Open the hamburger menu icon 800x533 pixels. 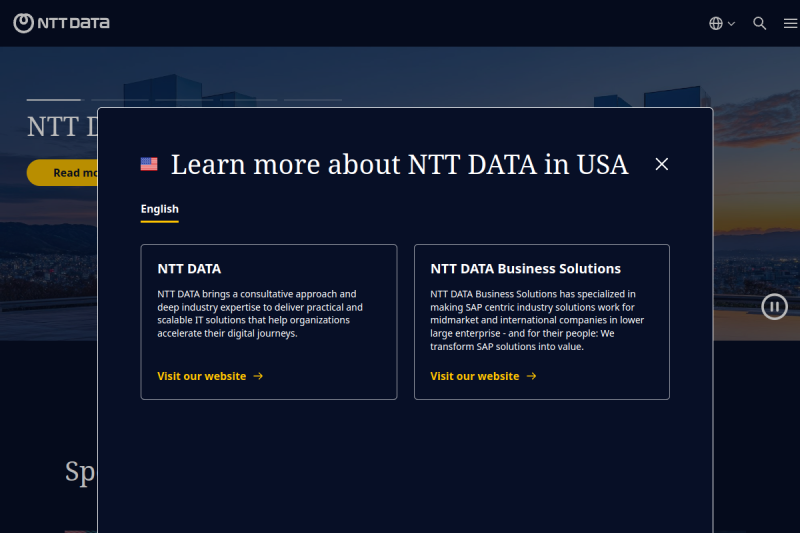(790, 23)
